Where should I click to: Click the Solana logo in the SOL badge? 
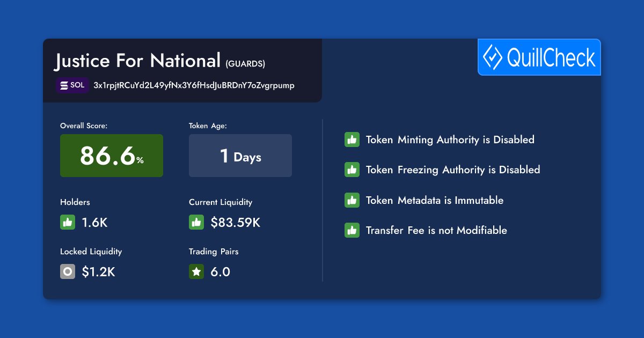click(x=64, y=85)
